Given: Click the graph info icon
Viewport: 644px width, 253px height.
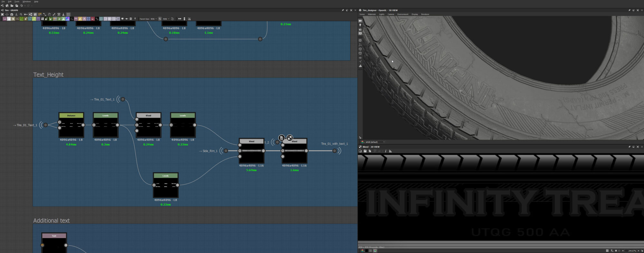Looking at the screenshot, I should (16, 15).
